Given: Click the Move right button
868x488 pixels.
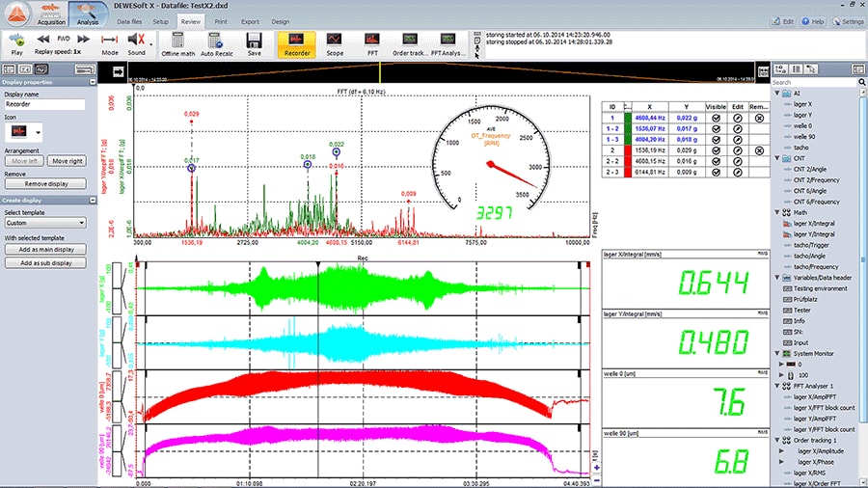Looking at the screenshot, I should click(x=67, y=161).
